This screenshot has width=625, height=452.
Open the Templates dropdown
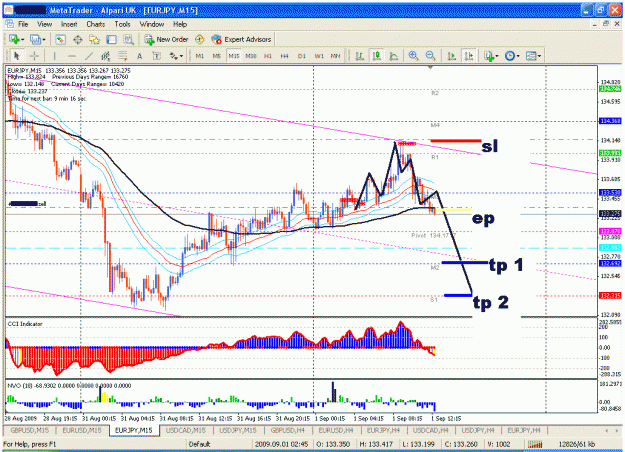(x=533, y=56)
